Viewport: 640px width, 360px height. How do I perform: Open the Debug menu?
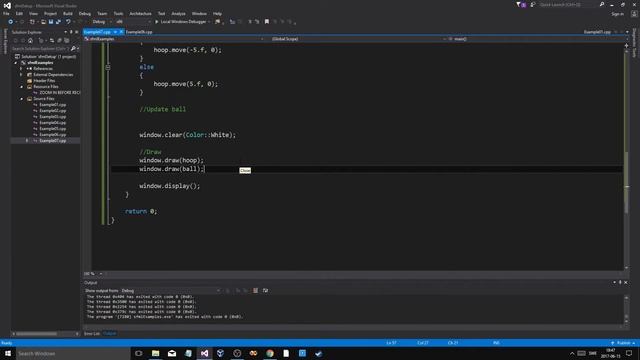point(84,13)
